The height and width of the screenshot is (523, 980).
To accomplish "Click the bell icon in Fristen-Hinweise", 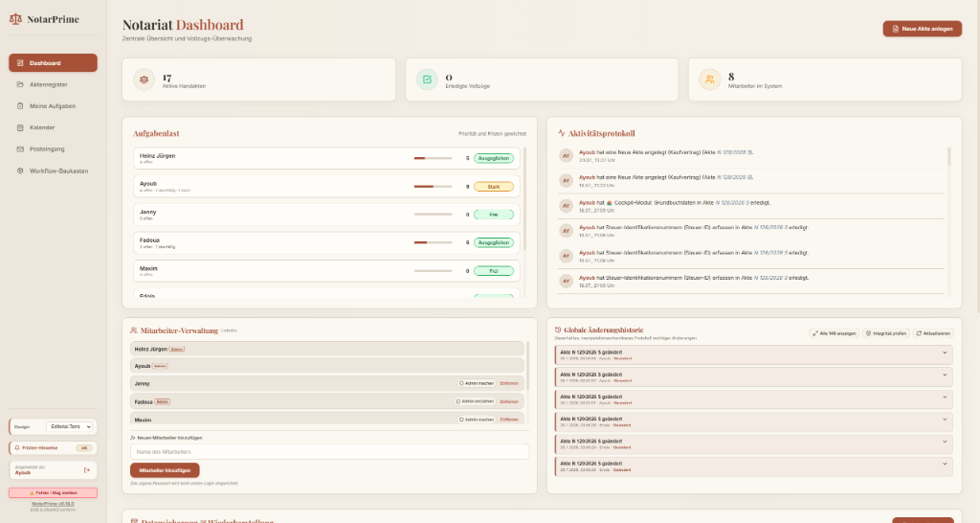I will tap(17, 448).
